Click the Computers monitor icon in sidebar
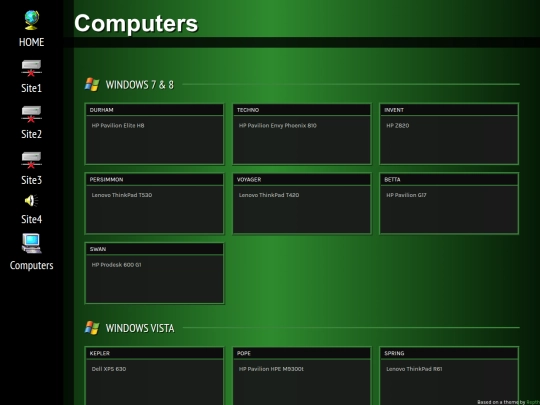This screenshot has width=540, height=405. point(31,243)
